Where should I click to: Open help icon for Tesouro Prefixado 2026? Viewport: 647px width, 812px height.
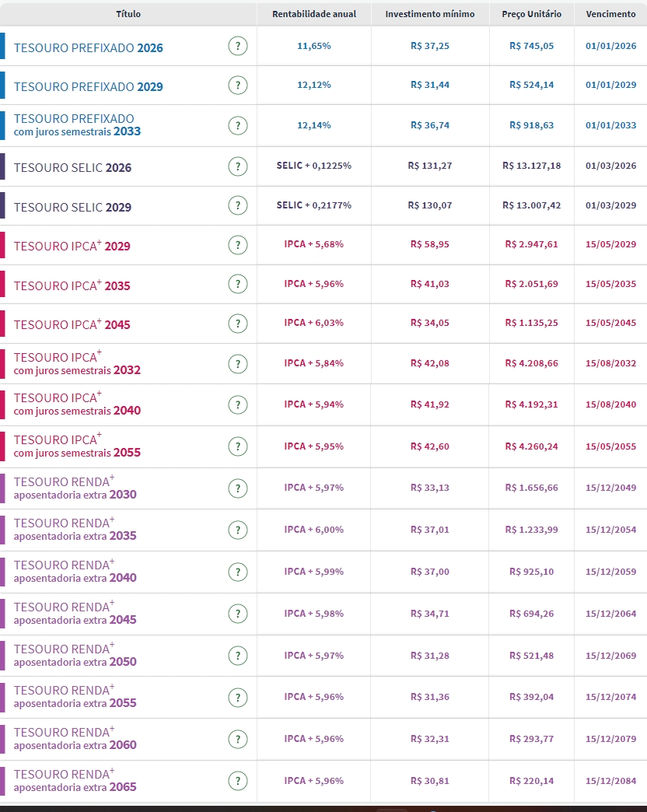[238, 47]
